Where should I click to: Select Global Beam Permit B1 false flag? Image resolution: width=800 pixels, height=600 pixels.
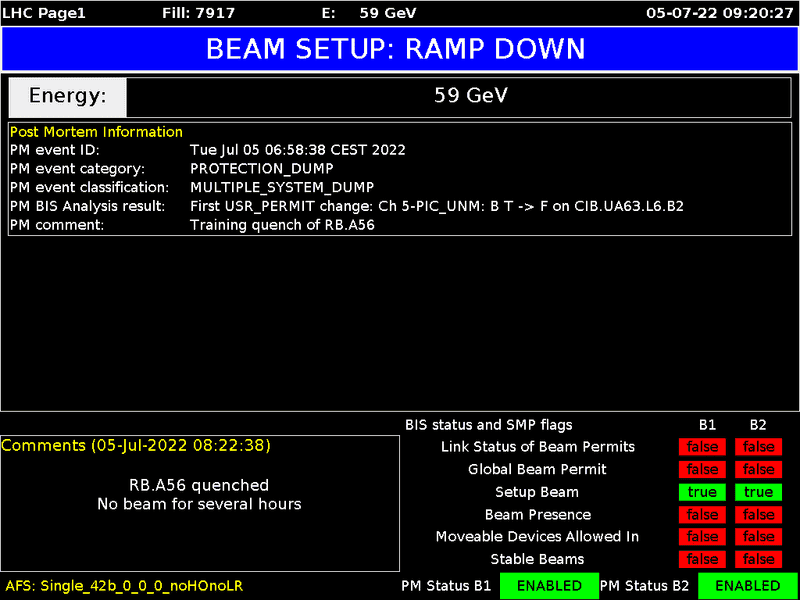(x=702, y=469)
